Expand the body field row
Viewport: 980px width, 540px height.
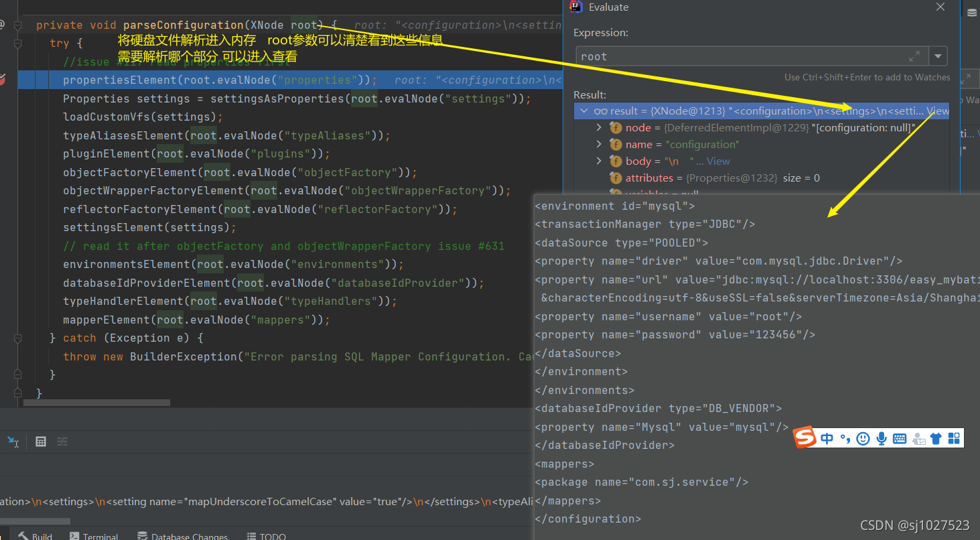point(599,161)
